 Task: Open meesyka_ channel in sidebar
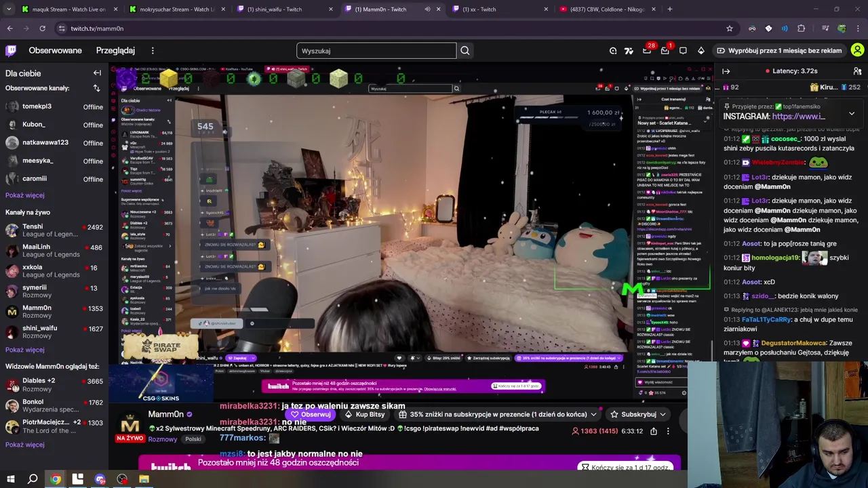54,161
